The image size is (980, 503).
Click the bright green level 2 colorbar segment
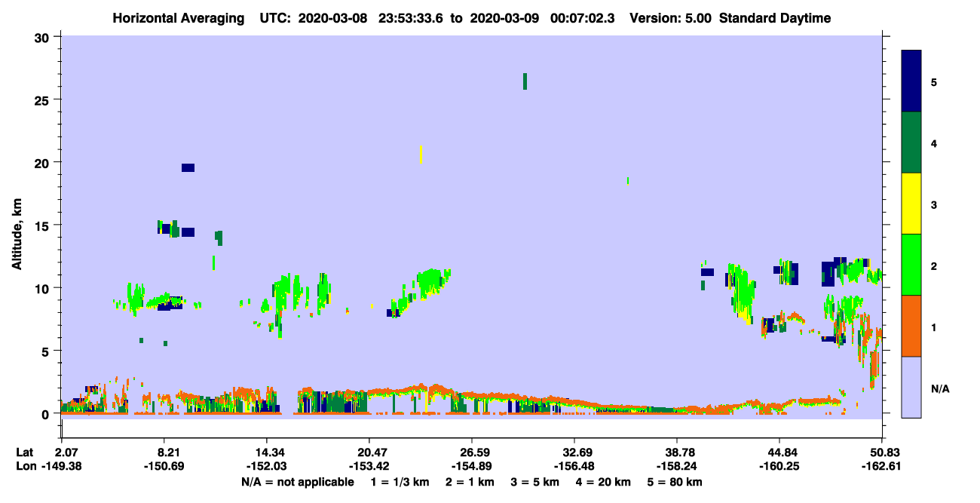911,265
